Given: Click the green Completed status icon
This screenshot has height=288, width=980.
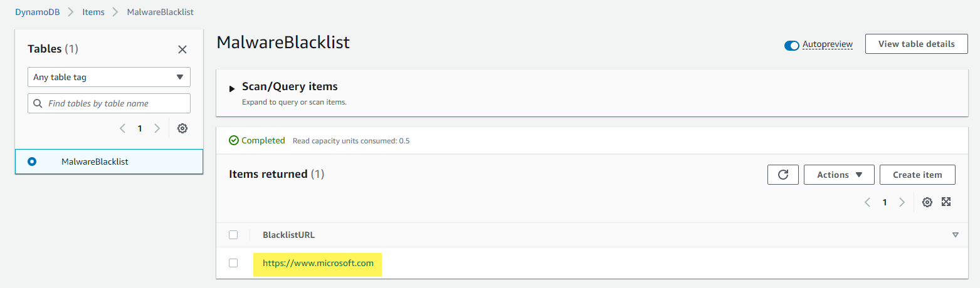Looking at the screenshot, I should (x=234, y=140).
